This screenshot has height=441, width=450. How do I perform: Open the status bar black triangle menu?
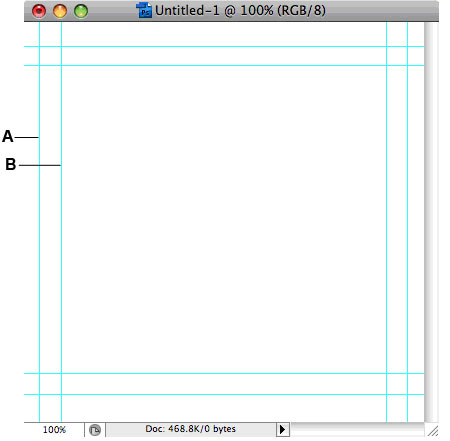pos(283,429)
